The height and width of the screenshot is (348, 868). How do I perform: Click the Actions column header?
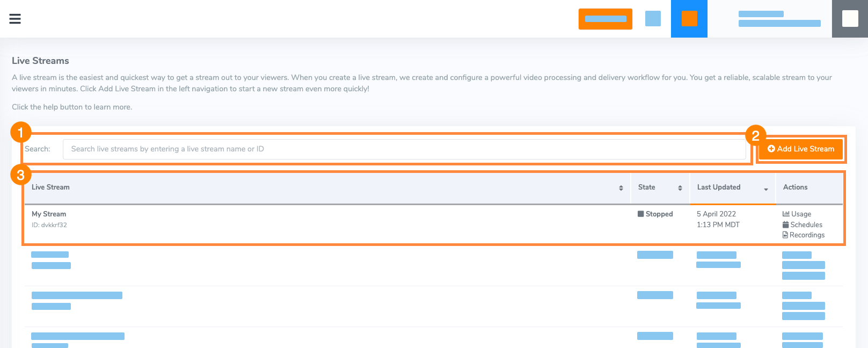(795, 187)
